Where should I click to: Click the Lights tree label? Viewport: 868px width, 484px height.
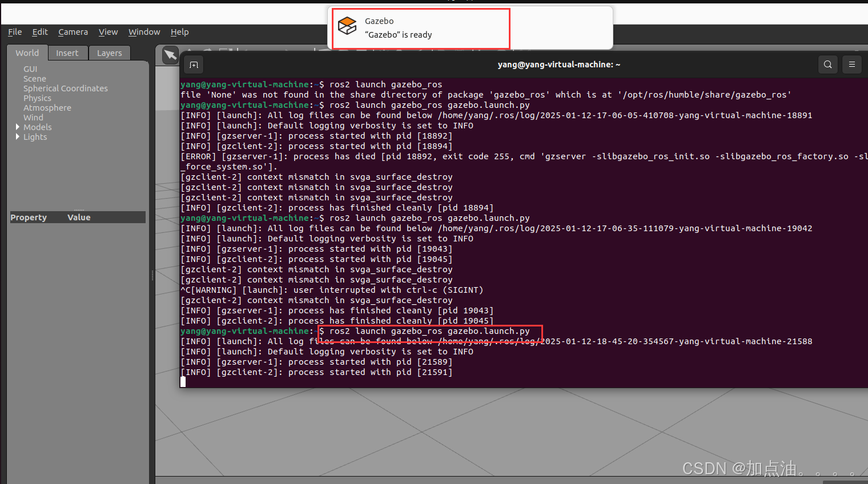click(35, 137)
